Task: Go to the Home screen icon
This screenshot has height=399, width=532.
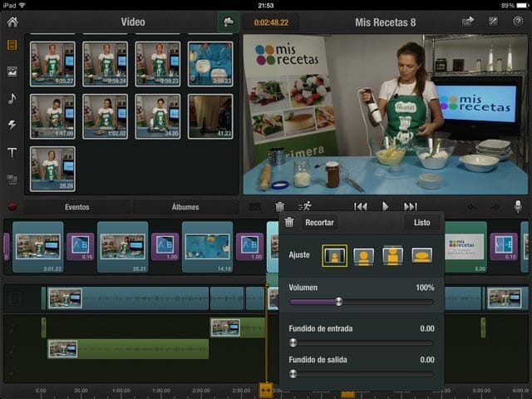Action: coord(12,22)
